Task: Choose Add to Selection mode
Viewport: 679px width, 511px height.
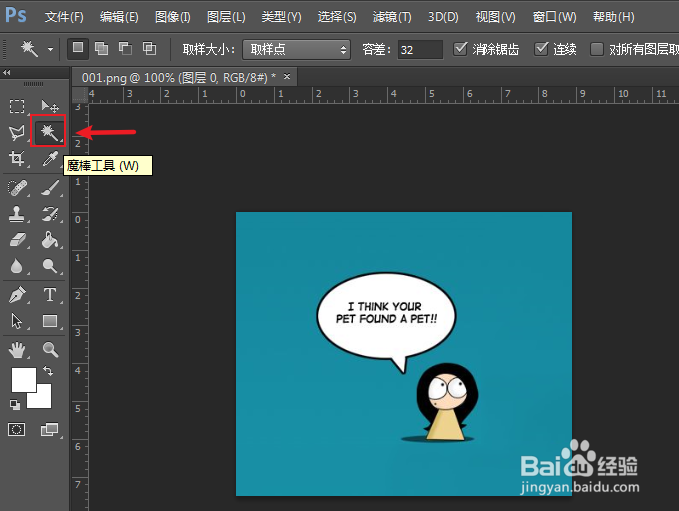Action: 102,49
